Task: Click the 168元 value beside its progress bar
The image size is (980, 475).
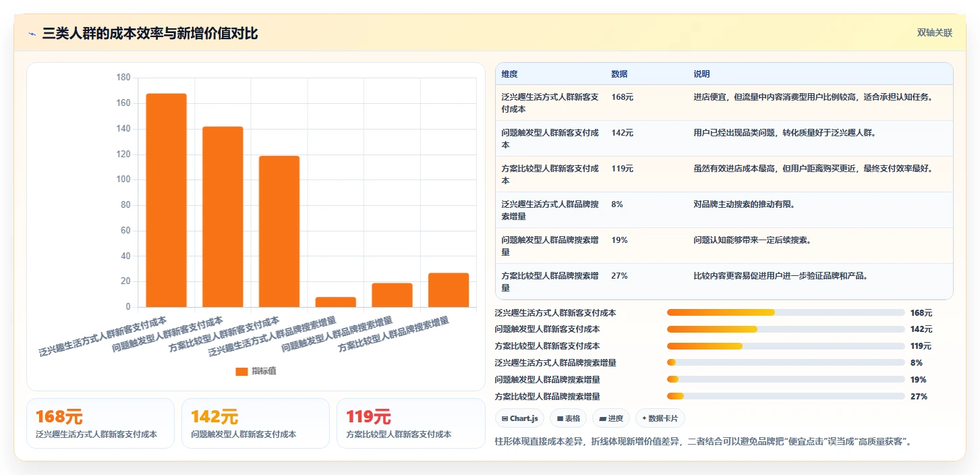Action: pyautogui.click(x=921, y=312)
